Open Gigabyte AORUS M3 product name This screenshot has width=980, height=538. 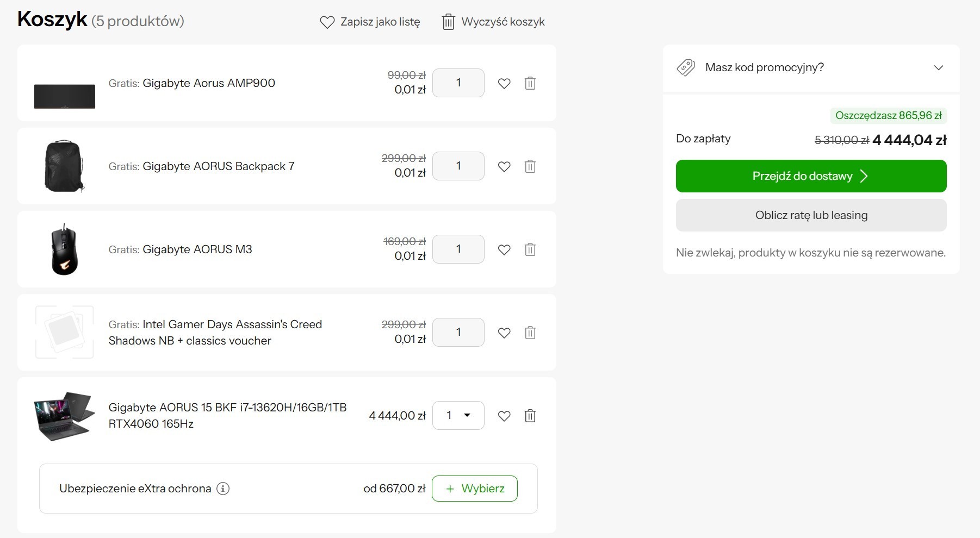point(197,249)
